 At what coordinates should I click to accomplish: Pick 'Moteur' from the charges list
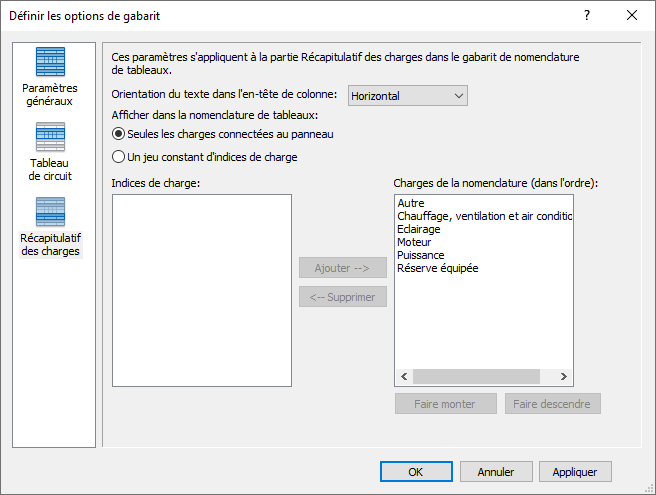(x=414, y=243)
